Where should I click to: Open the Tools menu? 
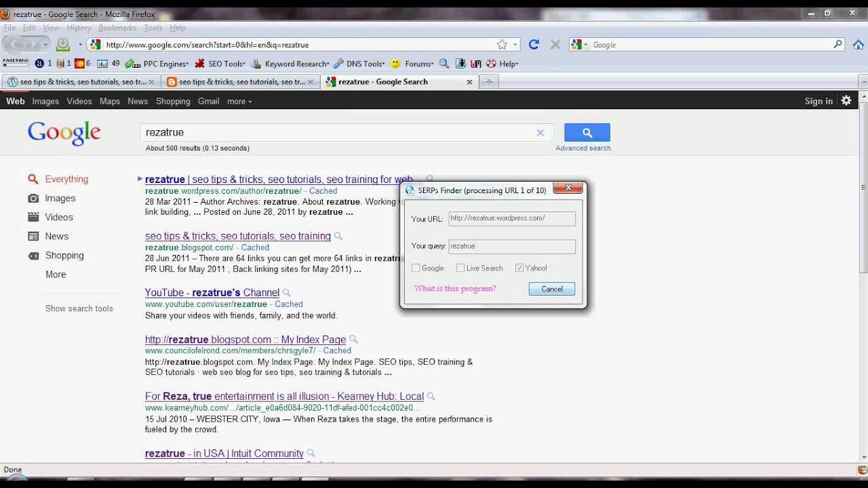tap(153, 28)
